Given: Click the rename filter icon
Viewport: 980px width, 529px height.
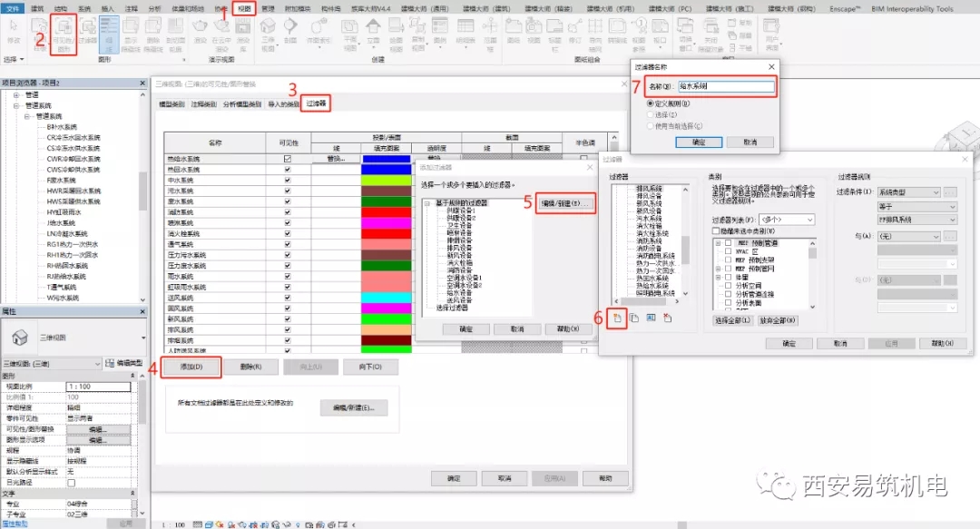Looking at the screenshot, I should 651,318.
